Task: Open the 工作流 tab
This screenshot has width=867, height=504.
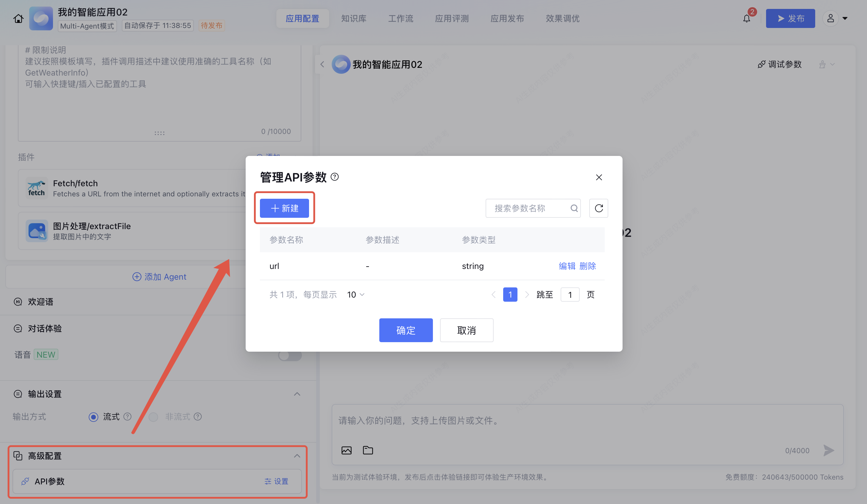Action: (x=400, y=18)
